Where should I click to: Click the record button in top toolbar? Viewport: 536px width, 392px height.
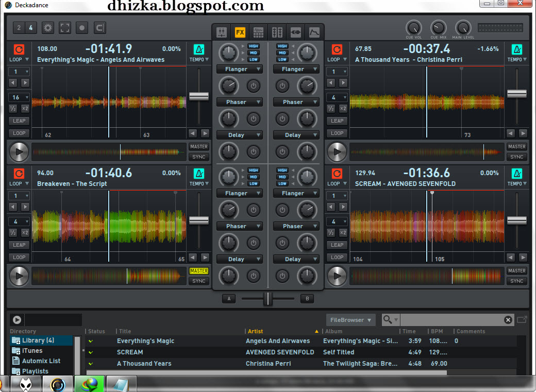[x=82, y=28]
